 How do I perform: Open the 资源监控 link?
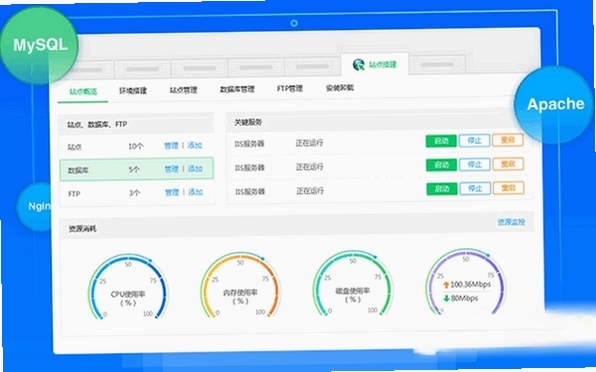(x=511, y=222)
